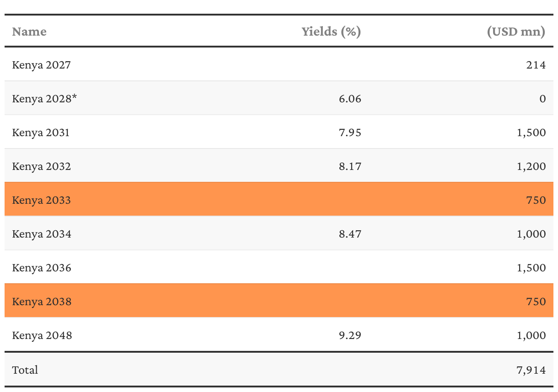Click the 8.17 yield value
Image resolution: width=558 pixels, height=392 pixels.
pos(350,166)
